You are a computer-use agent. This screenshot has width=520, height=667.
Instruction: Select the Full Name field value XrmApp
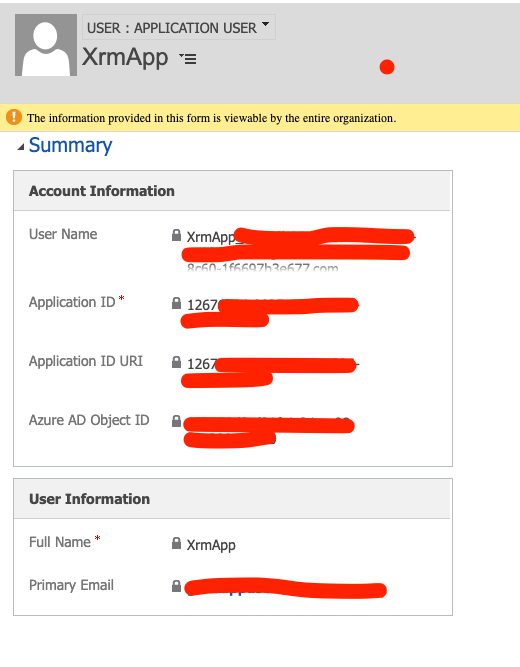click(211, 545)
